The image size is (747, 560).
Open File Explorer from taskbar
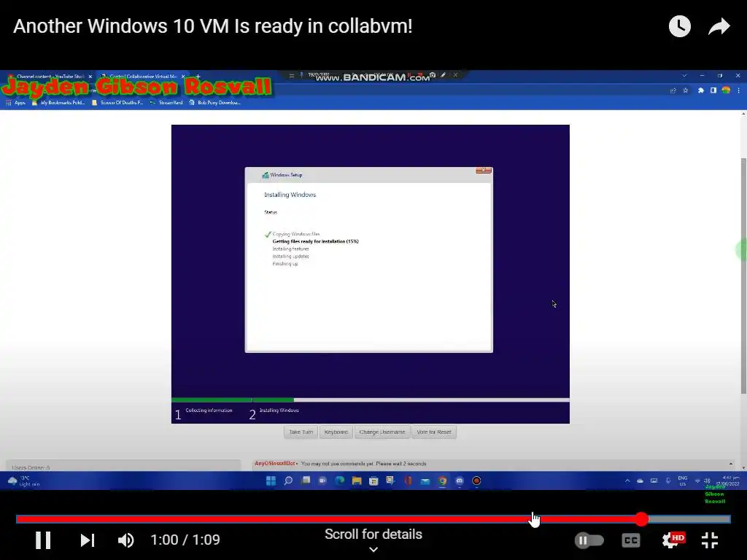point(356,481)
